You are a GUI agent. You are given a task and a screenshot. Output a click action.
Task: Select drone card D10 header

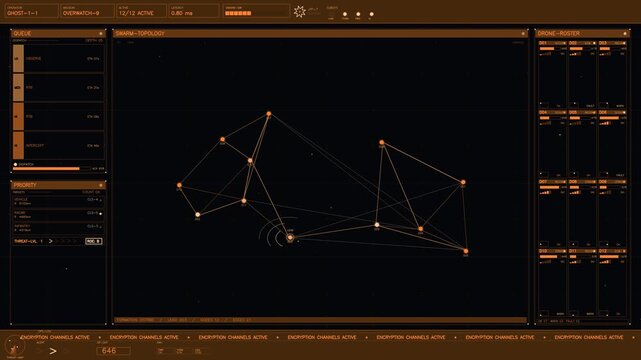pyautogui.click(x=553, y=251)
